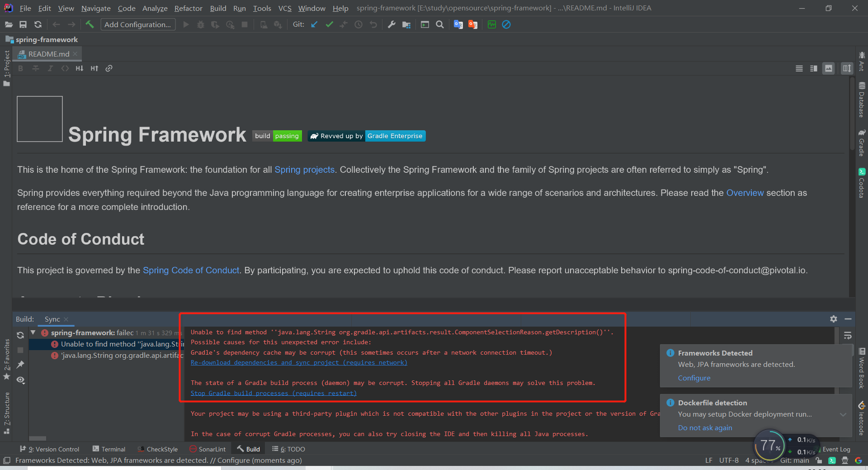The width and height of the screenshot is (868, 470).
Task: Synchronize files using toolbar refresh icon
Action: click(38, 24)
